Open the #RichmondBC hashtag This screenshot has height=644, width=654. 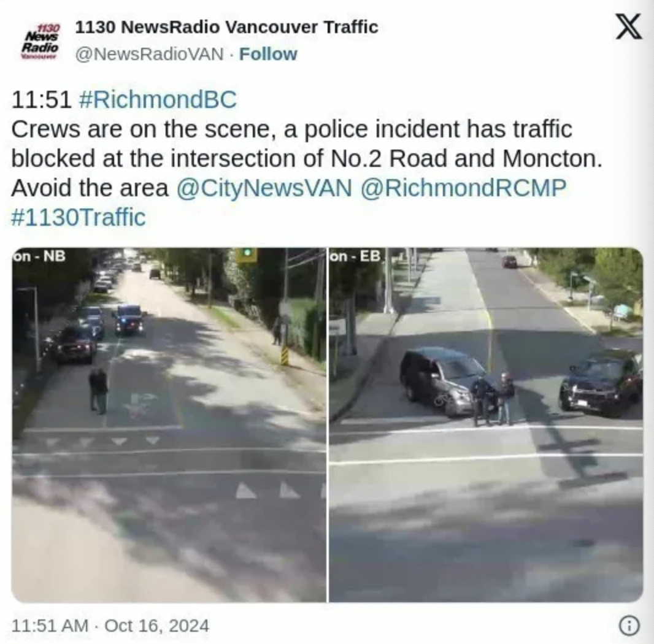[x=157, y=100]
